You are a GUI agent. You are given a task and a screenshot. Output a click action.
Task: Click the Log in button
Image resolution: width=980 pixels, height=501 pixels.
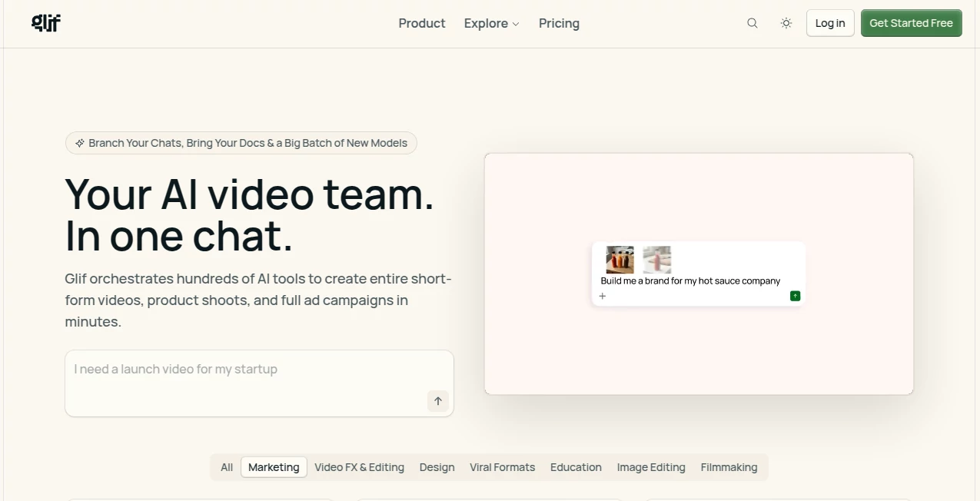(830, 23)
